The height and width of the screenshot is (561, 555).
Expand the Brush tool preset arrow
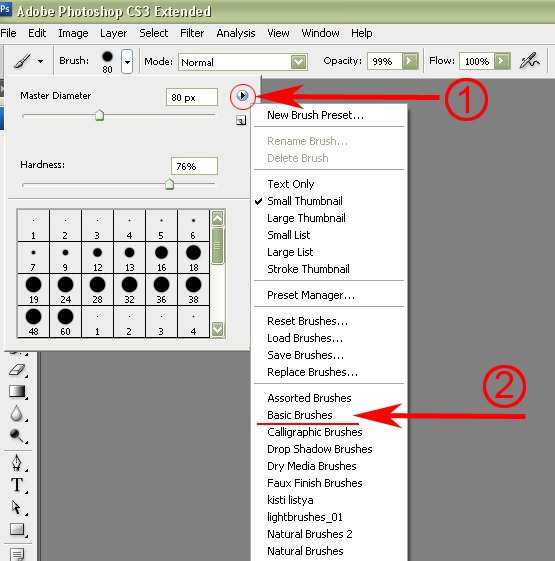coord(40,62)
